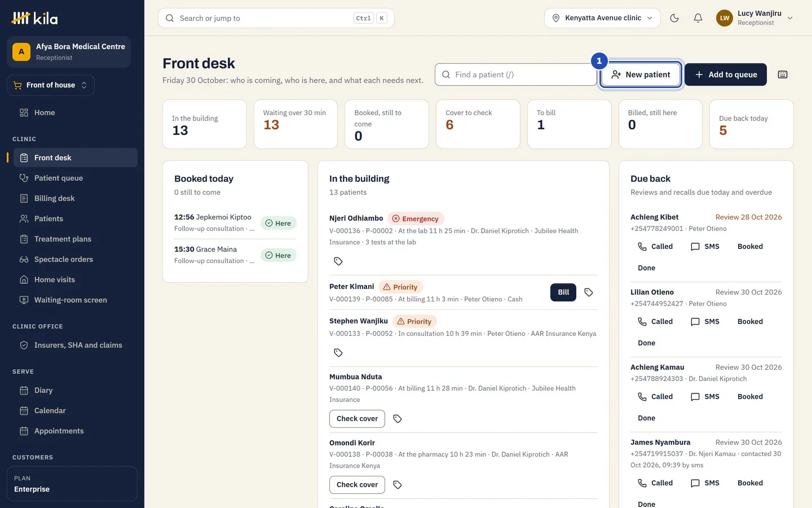Click the tag icon under Stephen Wanjiku
This screenshot has height=508, width=812.
pos(338,353)
